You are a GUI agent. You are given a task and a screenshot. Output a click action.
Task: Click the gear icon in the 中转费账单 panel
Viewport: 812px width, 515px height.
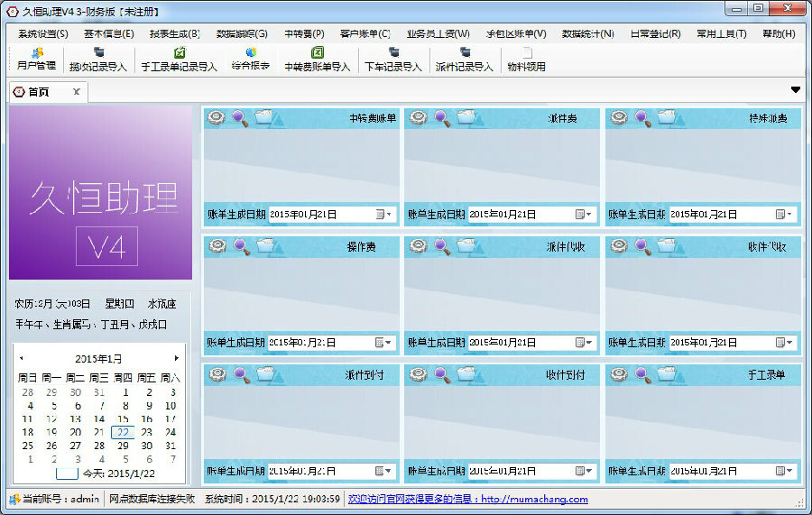point(217,116)
